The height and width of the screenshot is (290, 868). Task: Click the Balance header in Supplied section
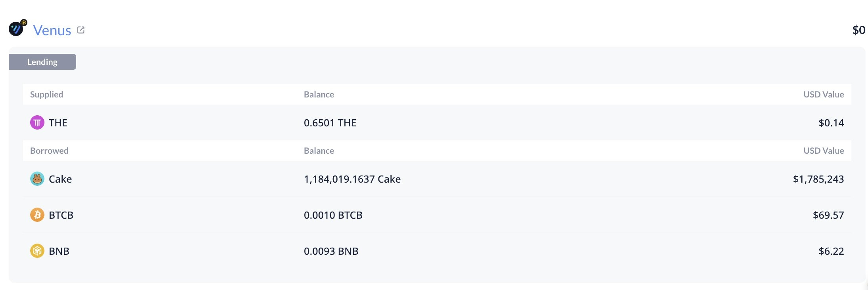[319, 94]
